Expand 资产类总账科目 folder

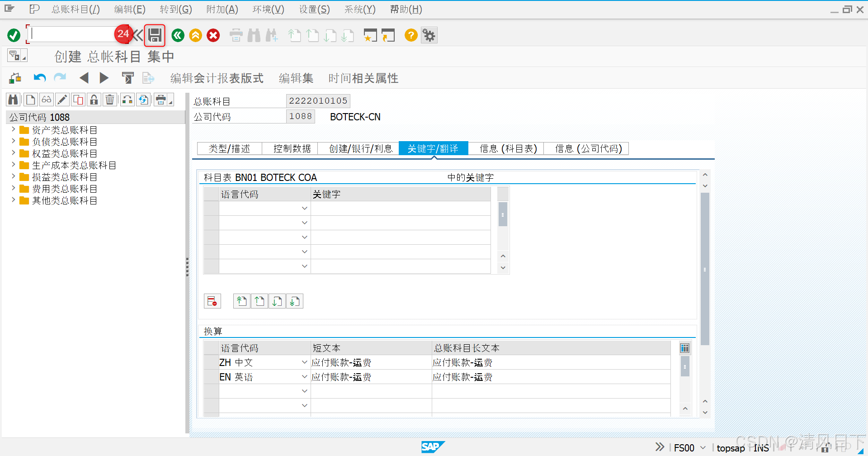[x=13, y=129]
